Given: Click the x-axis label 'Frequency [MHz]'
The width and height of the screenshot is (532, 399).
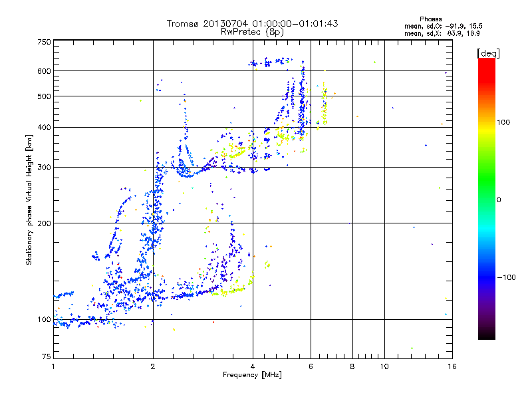Looking at the screenshot, I should pyautogui.click(x=252, y=375).
